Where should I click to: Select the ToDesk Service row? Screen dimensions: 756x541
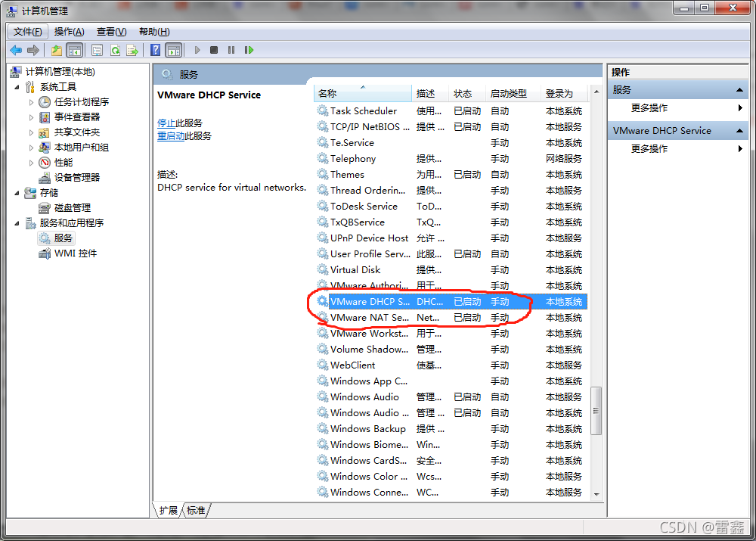(x=451, y=207)
